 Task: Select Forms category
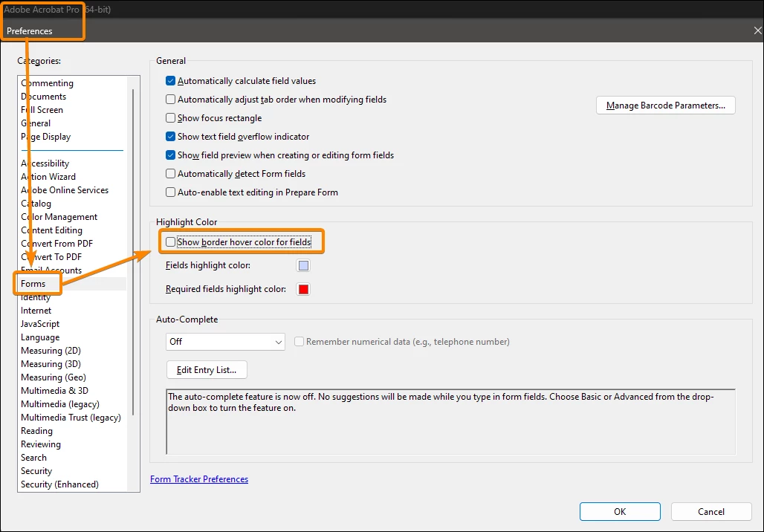click(x=33, y=284)
